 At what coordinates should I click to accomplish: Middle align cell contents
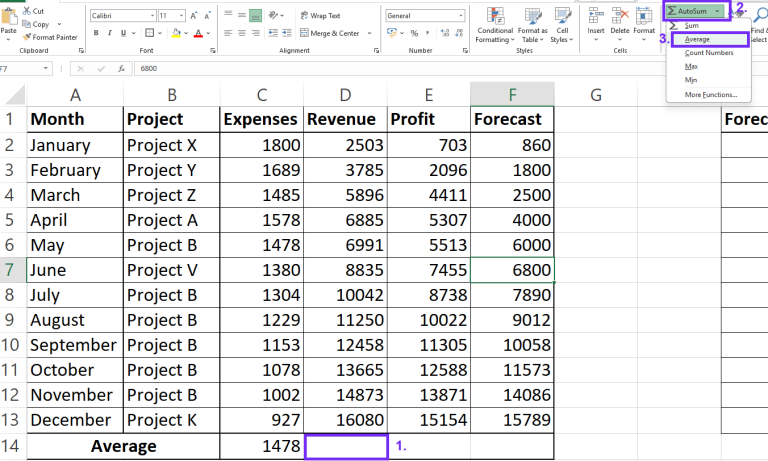pyautogui.click(x=242, y=15)
